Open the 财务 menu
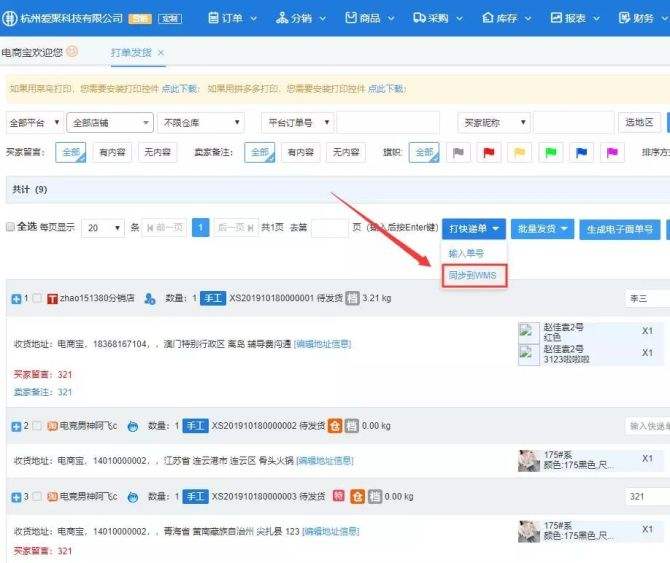 (643, 18)
